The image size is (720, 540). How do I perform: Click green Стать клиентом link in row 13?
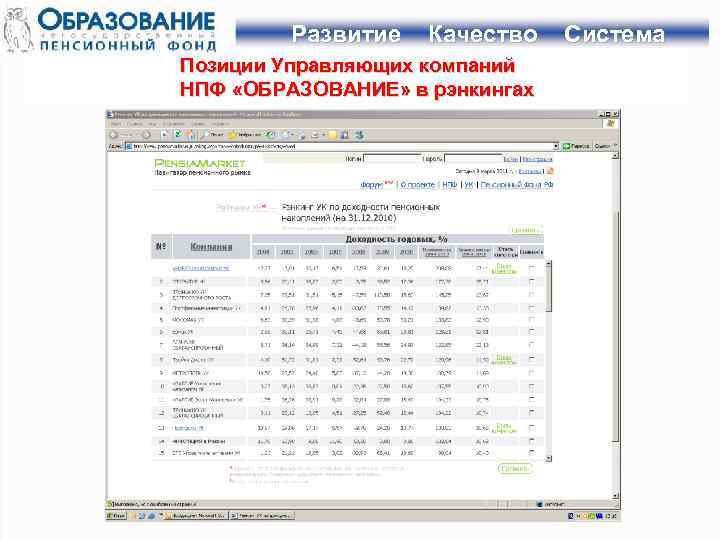pyautogui.click(x=504, y=428)
